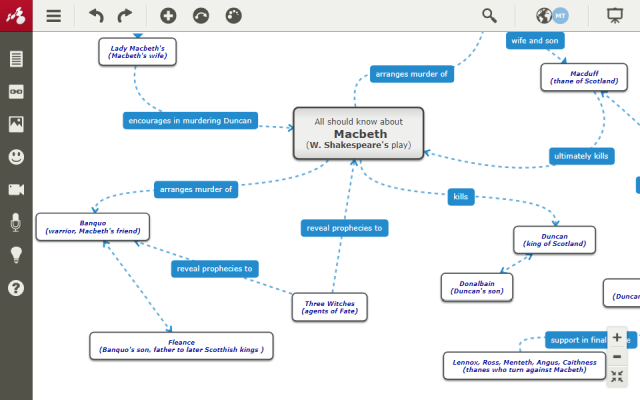Start presentation mode icon
Viewport: 640px width, 400px height.
click(615, 16)
